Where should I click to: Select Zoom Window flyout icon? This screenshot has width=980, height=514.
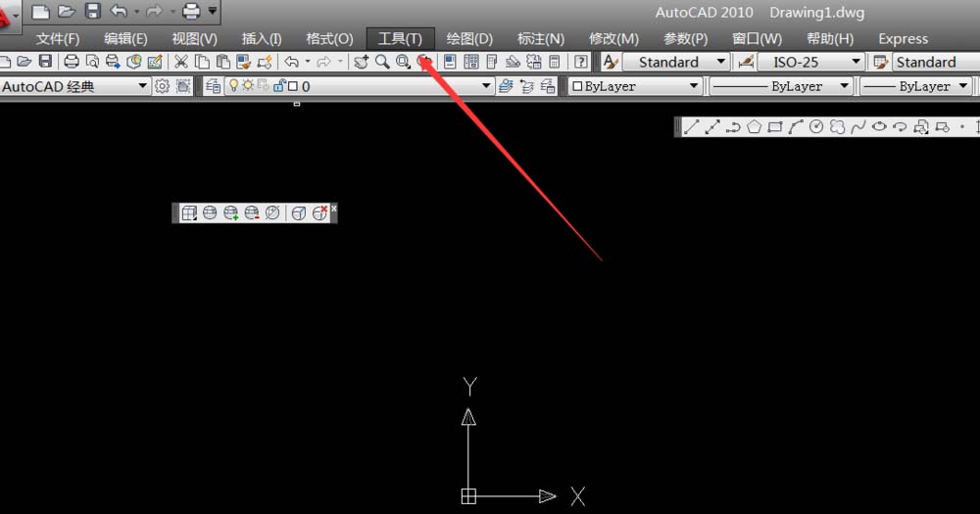coord(403,62)
